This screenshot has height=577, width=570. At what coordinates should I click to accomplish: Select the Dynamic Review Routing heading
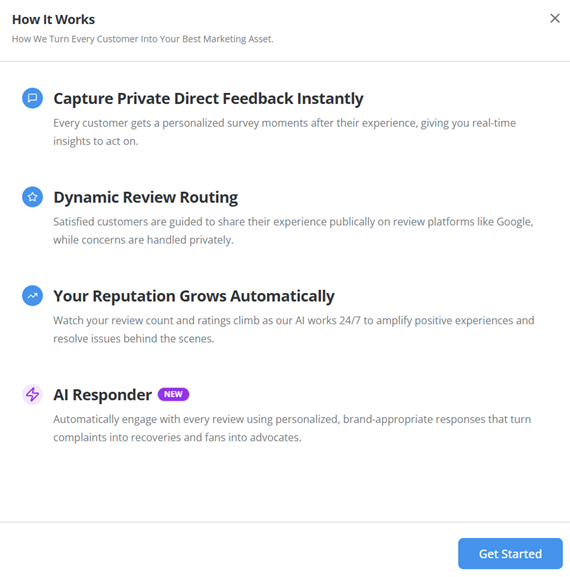pyautogui.click(x=146, y=197)
